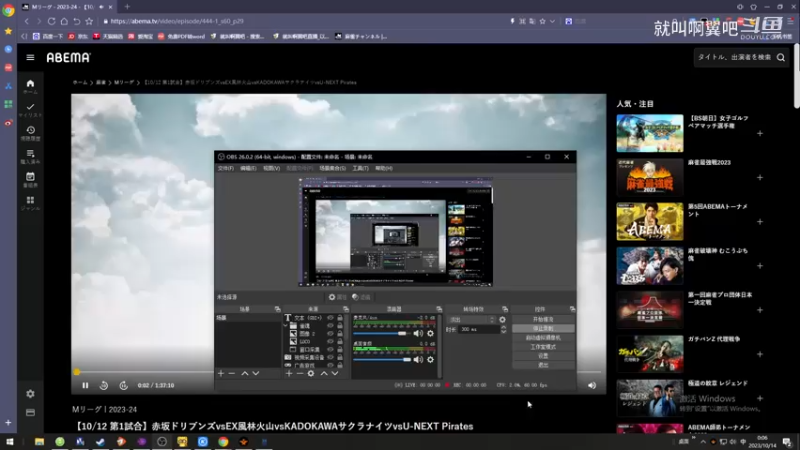Open the genre grid icon in sidebar

(30, 203)
